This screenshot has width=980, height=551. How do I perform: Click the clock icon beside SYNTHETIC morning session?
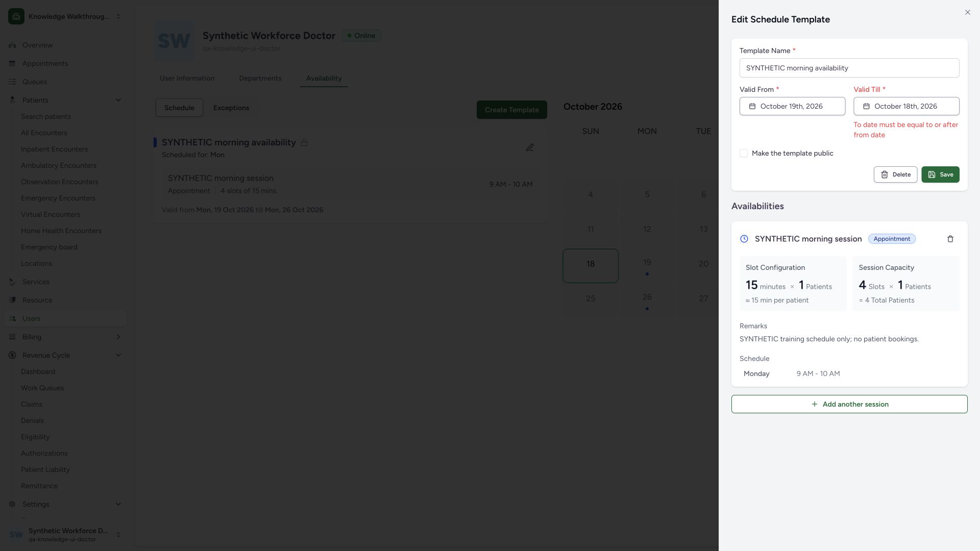point(744,239)
